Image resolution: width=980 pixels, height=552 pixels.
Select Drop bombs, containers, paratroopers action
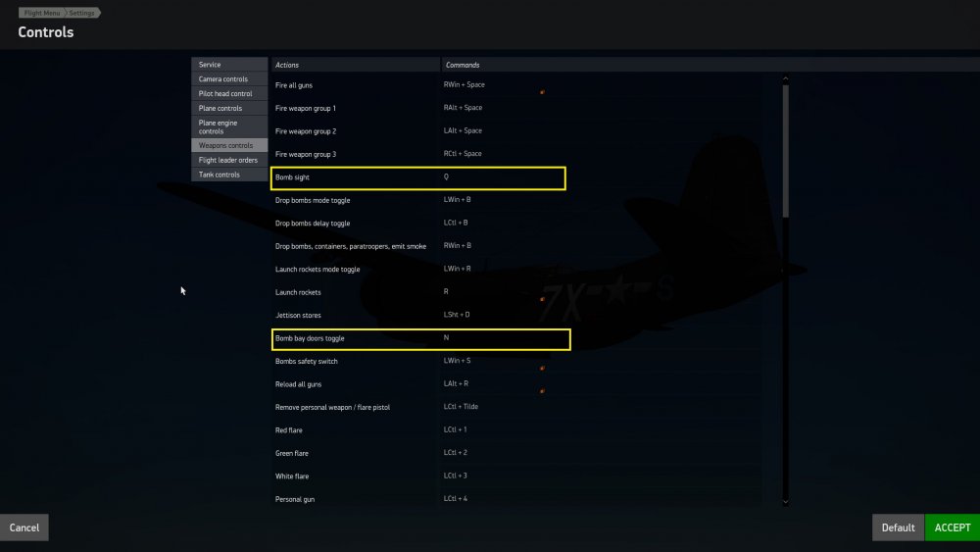pos(351,246)
